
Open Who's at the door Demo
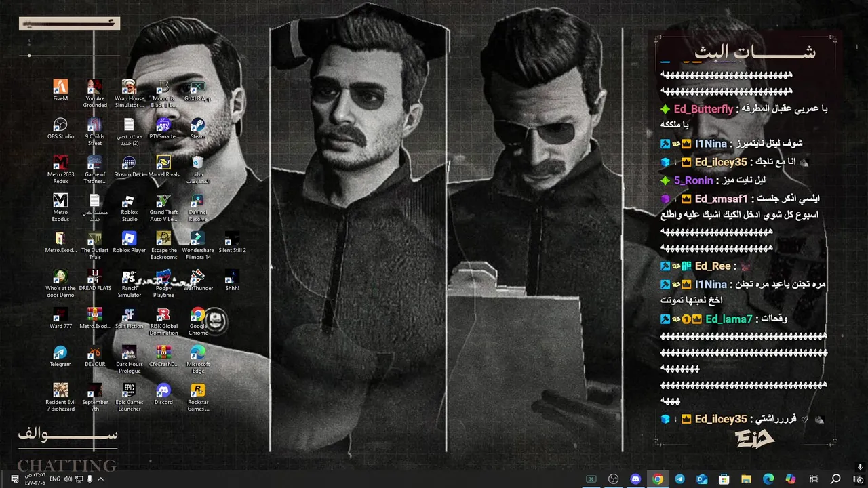click(60, 283)
